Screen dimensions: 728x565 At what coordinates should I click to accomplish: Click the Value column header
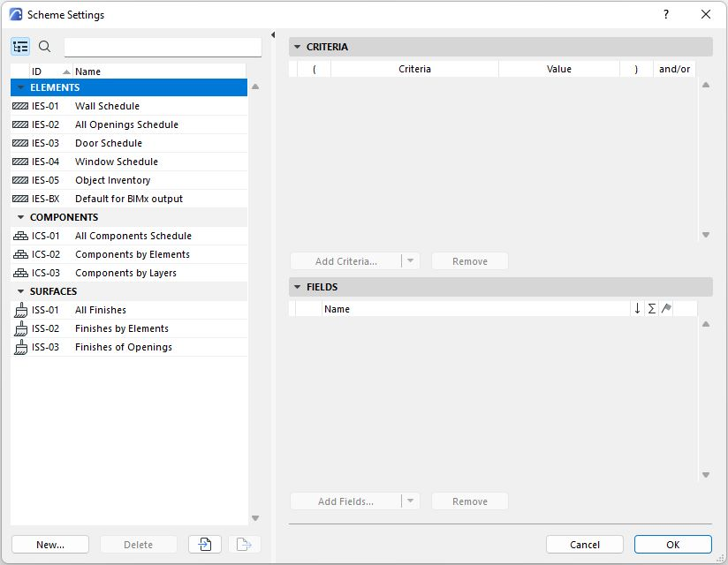point(559,69)
